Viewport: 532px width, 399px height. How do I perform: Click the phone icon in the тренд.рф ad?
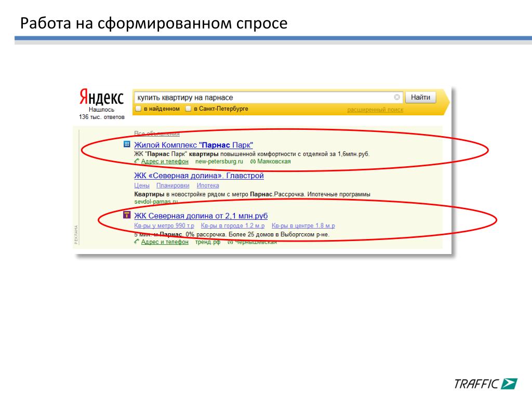click(x=137, y=242)
